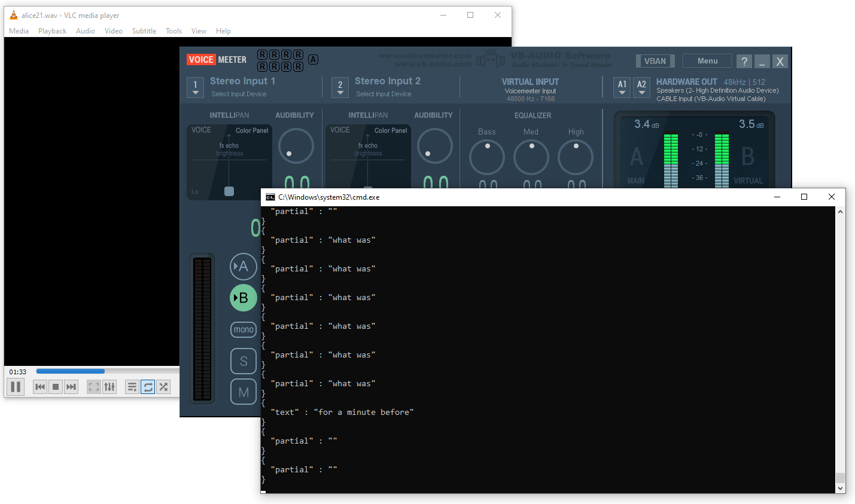The width and height of the screenshot is (855, 504).
Task: Click Stereo Input 1 label
Action: click(x=242, y=81)
